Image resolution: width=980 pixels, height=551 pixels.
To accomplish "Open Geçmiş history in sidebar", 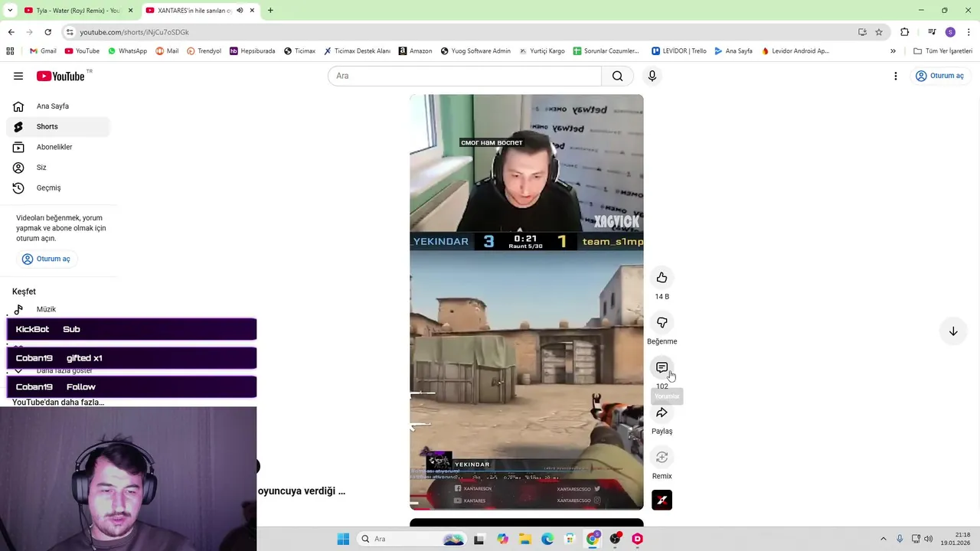I will pos(58,187).
